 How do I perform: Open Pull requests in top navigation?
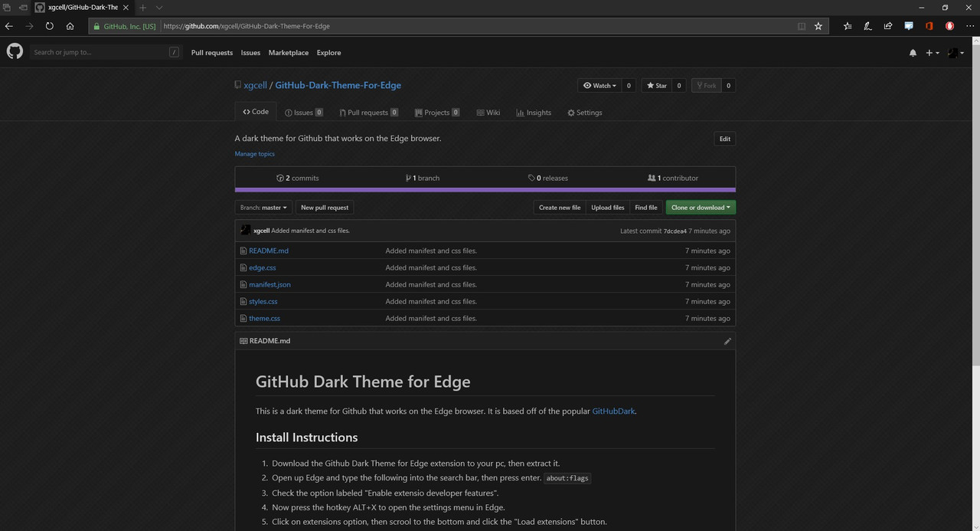(212, 53)
